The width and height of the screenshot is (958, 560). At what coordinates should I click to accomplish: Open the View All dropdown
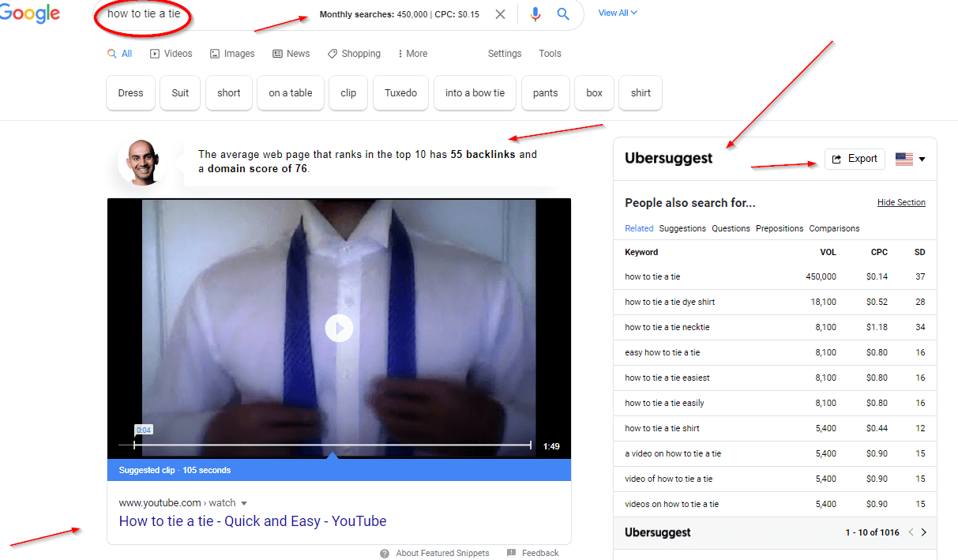click(x=618, y=13)
